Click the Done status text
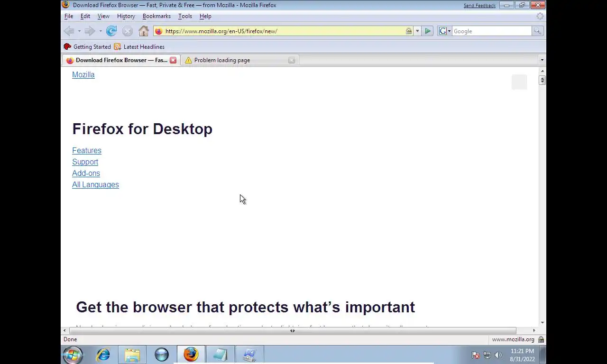This screenshot has width=607, height=364. (x=70, y=339)
